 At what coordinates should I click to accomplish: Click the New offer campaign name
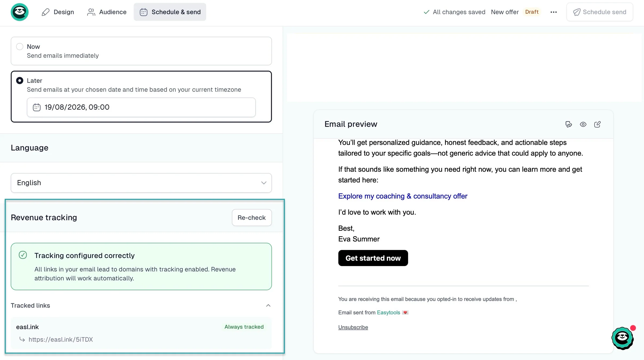pos(505,12)
